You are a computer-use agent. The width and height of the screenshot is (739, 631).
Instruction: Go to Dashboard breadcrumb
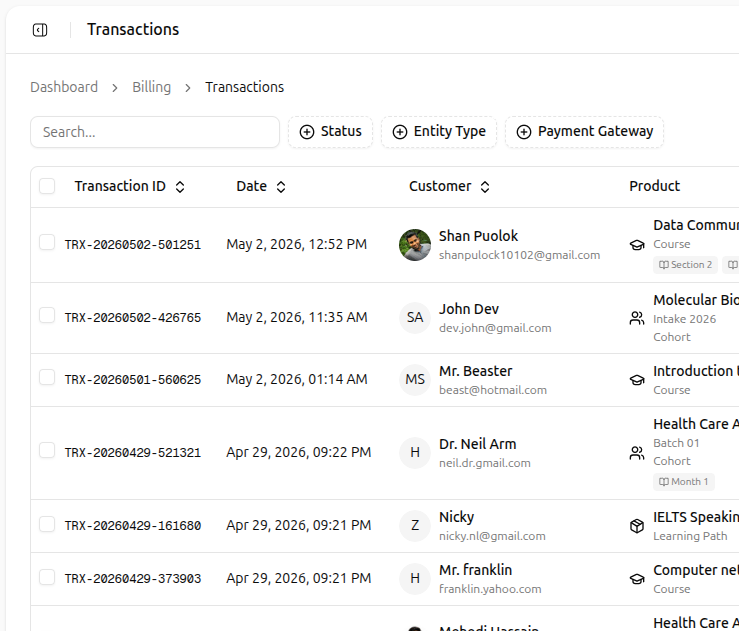point(64,87)
